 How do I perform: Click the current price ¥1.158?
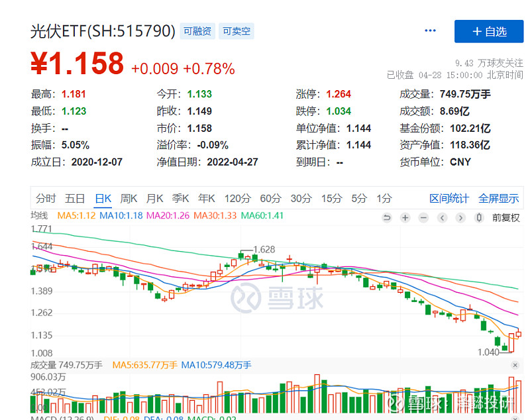click(x=78, y=63)
